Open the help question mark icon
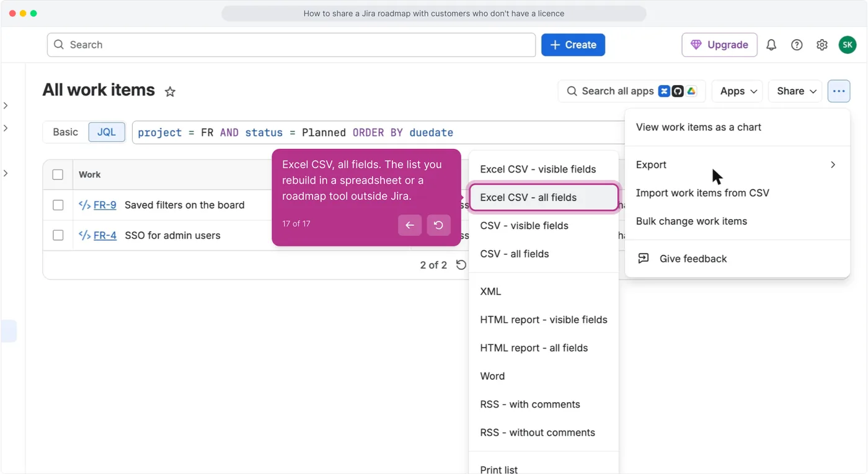868x474 pixels. click(x=797, y=45)
